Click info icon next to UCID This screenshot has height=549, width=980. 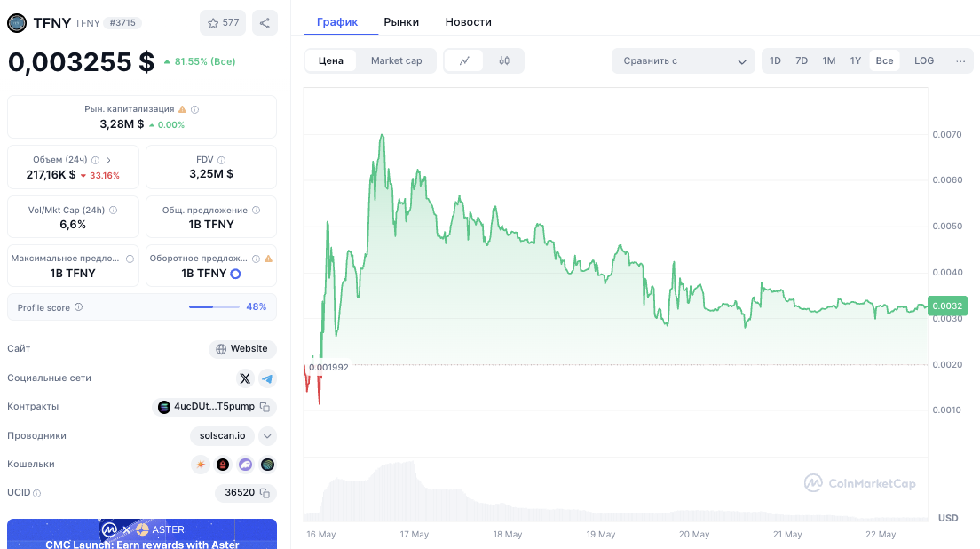tap(37, 493)
